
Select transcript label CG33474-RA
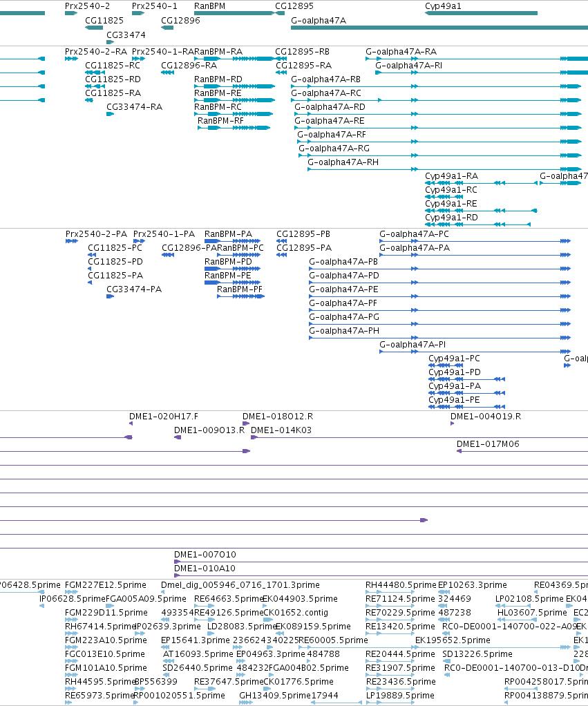[x=135, y=107]
